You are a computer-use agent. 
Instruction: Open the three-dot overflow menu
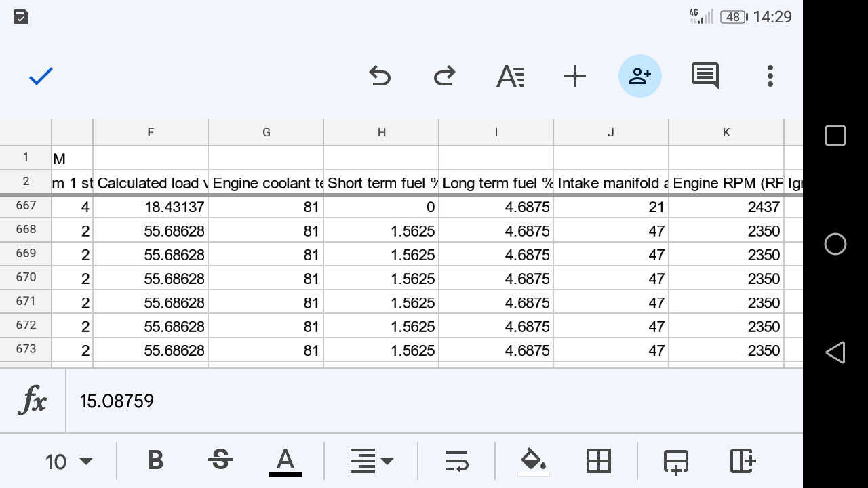point(770,76)
